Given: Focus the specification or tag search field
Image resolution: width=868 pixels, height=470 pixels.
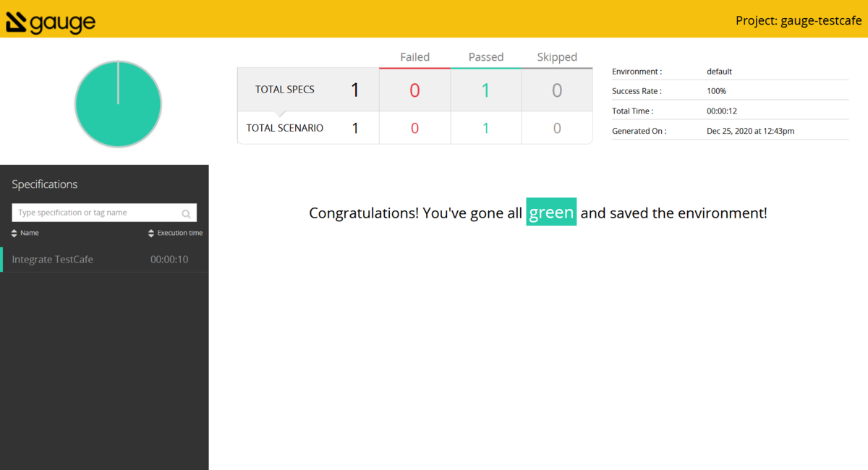Looking at the screenshot, I should [104, 213].
